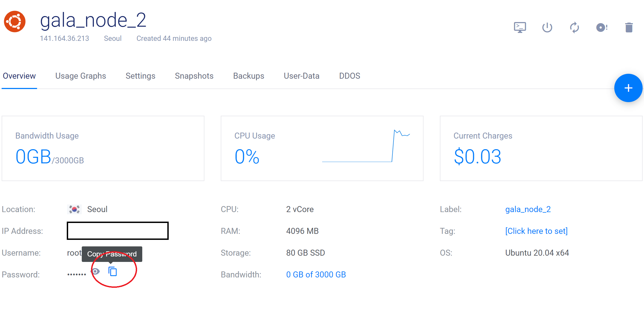
Task: Click the 'Click here to set' tag link
Action: coord(536,231)
